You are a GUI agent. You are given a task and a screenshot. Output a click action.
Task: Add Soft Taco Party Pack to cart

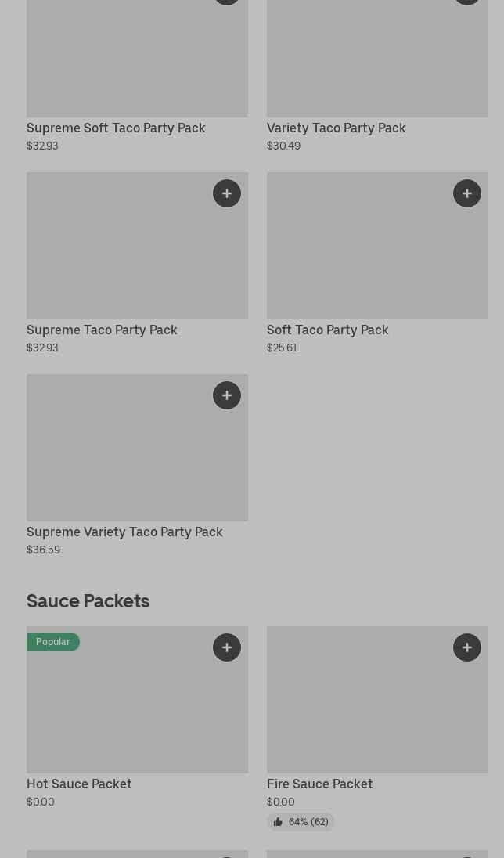pos(467,193)
